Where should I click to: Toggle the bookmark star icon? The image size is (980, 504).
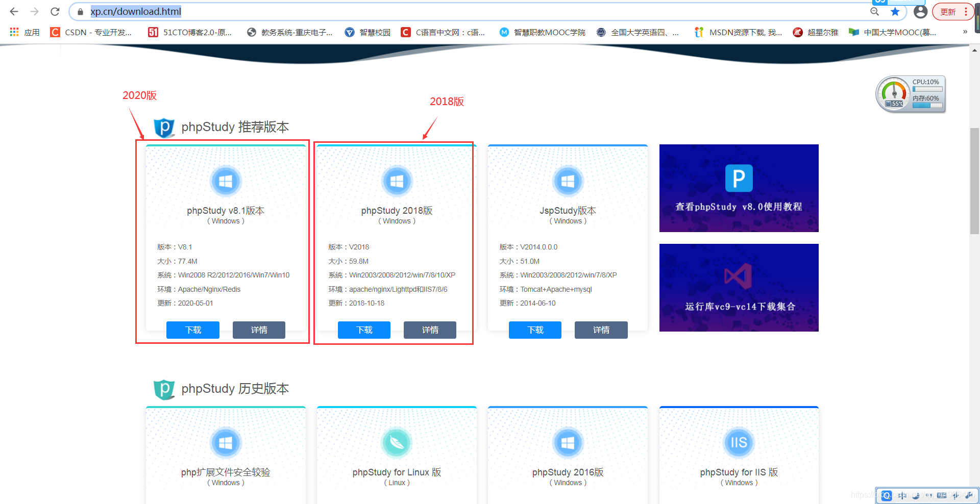(x=895, y=12)
